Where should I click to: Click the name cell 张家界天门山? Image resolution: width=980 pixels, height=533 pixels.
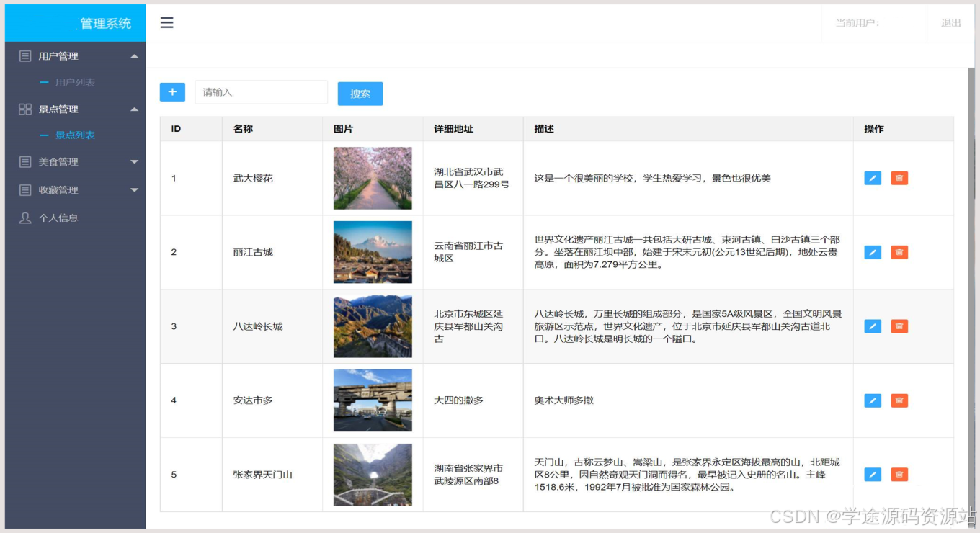263,475
